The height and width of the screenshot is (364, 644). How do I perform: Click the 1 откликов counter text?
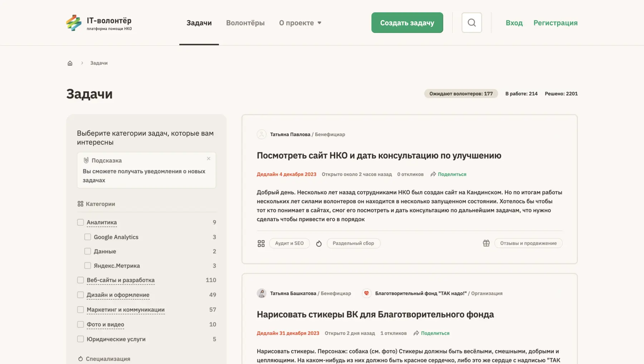(394, 333)
